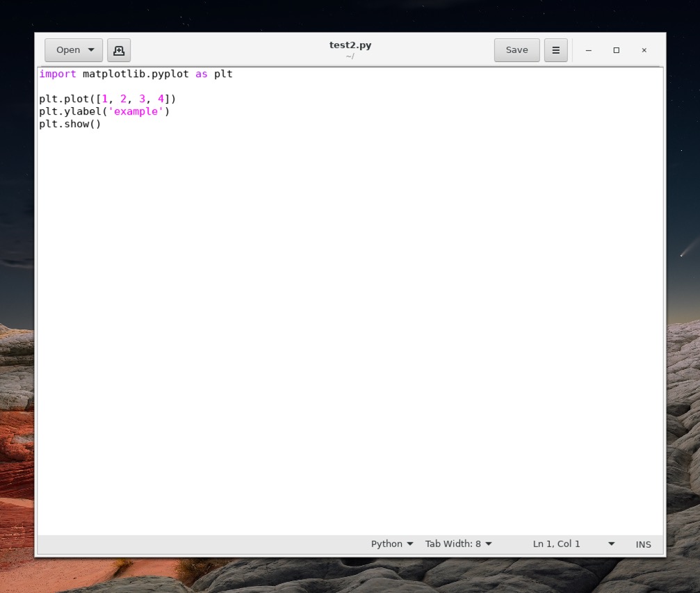Create a new document with the icon
The image size is (700, 593).
[119, 50]
